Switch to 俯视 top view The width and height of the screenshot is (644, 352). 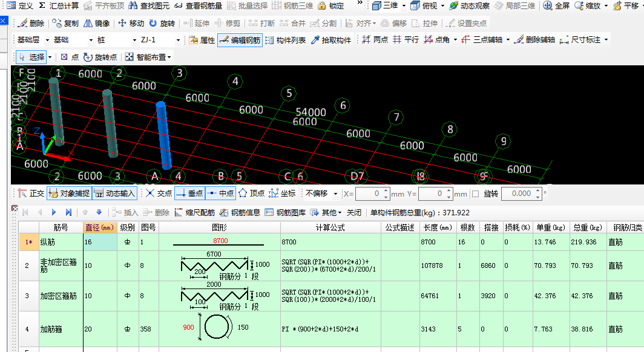pos(424,5)
